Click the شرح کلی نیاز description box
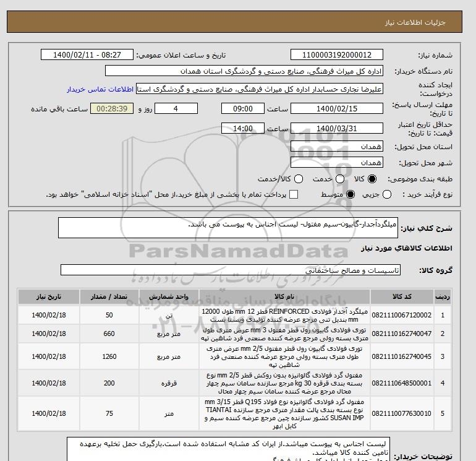The width and height of the screenshot is (476, 461). (228, 228)
